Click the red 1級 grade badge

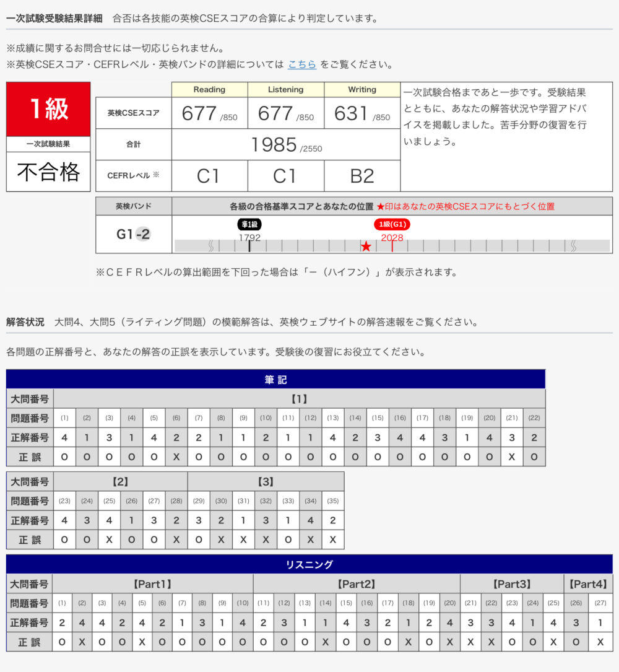[x=48, y=109]
